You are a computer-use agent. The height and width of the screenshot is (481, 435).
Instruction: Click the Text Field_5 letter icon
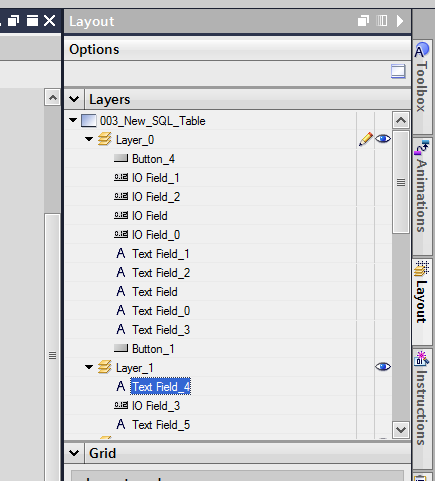121,424
